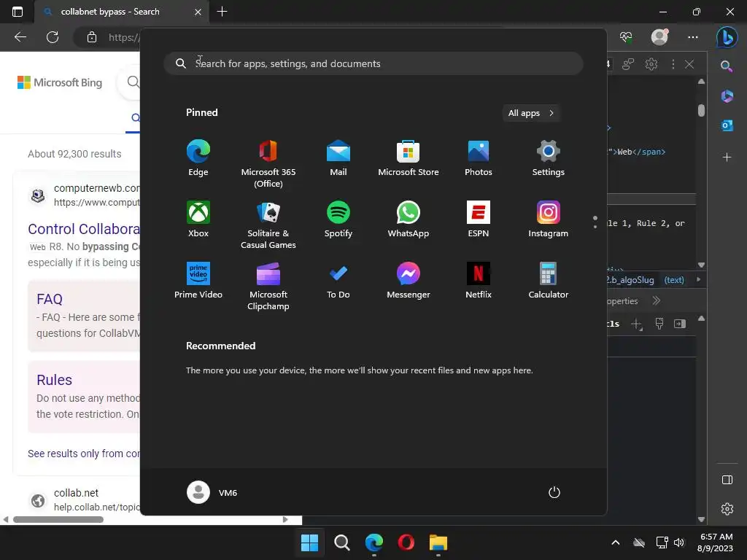
Task: Show hidden system tray icons
Action: [616, 542]
